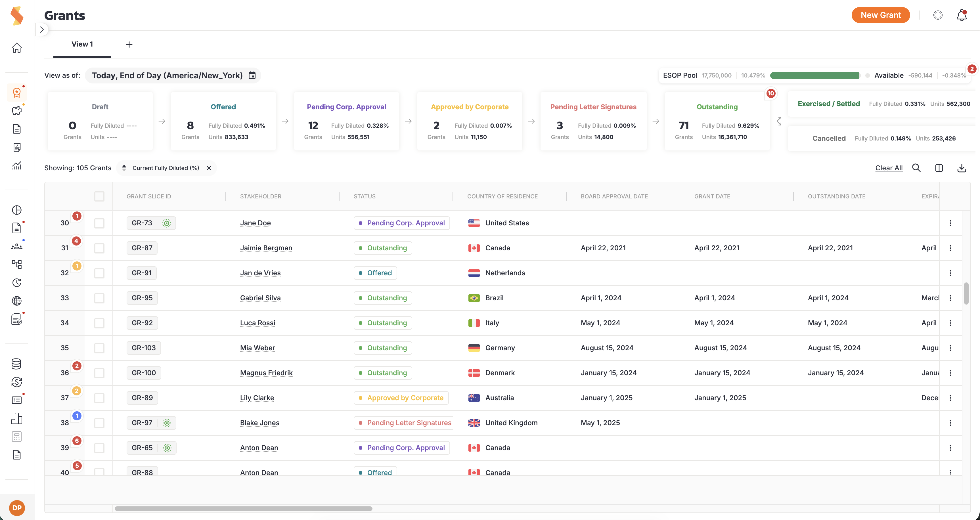Click the database stack sidebar icon
The image size is (980, 520).
[17, 364]
